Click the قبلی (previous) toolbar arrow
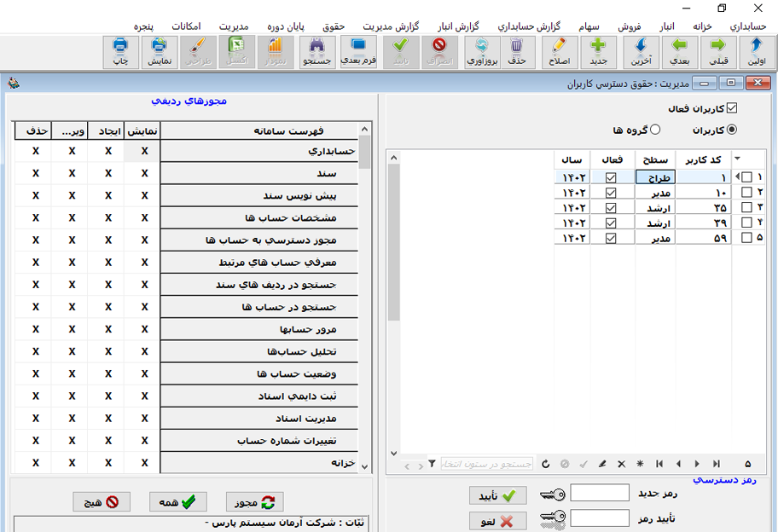Viewport: 778px width, 532px height. tap(718, 51)
